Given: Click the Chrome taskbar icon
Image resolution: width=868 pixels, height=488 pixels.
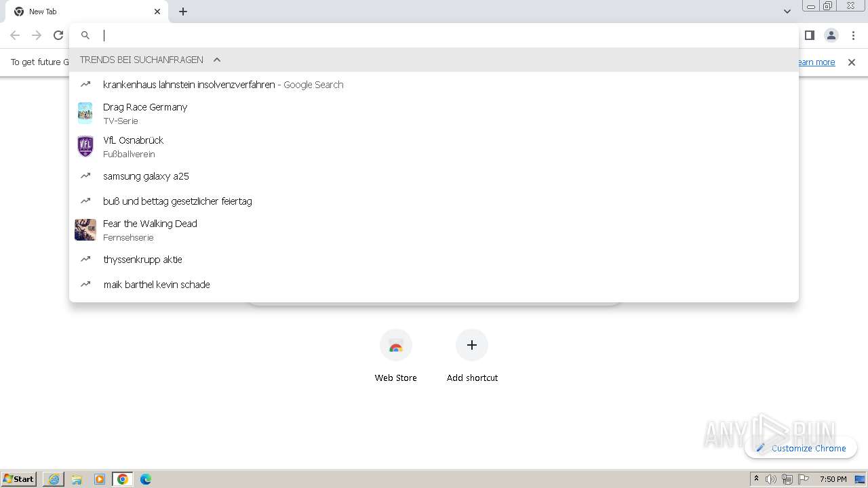Looking at the screenshot, I should point(123,479).
